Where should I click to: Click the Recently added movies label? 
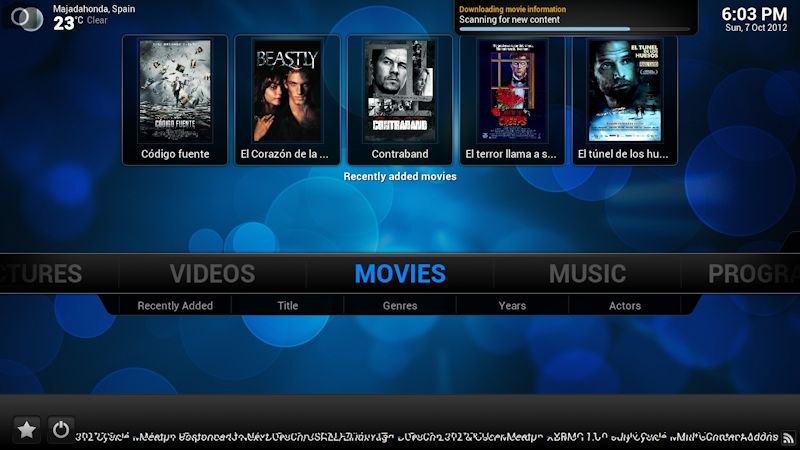tap(400, 177)
